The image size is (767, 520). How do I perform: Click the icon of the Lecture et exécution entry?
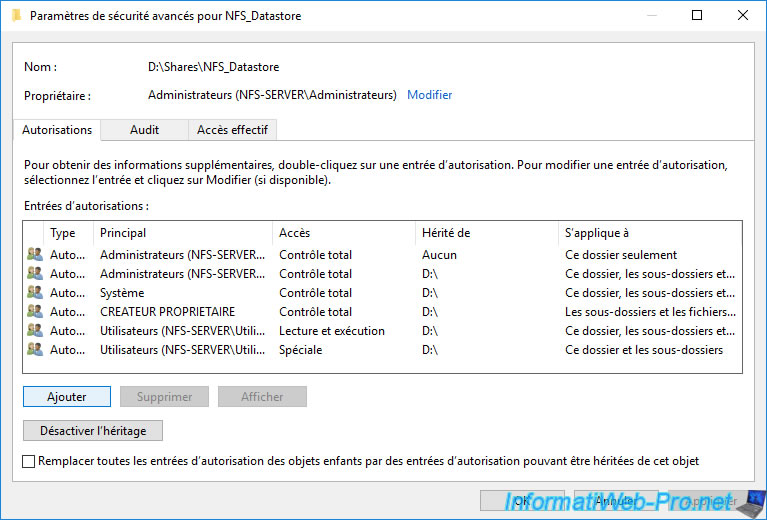35,331
